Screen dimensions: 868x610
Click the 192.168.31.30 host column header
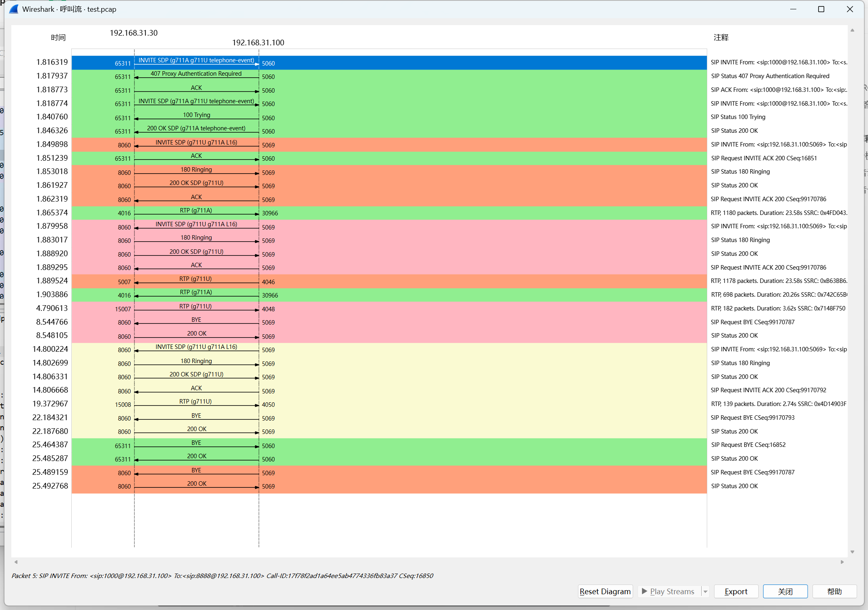pyautogui.click(x=134, y=33)
